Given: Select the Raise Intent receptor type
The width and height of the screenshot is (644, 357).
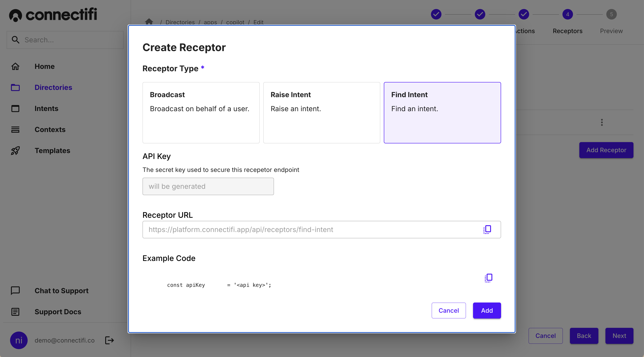Looking at the screenshot, I should 322,112.
